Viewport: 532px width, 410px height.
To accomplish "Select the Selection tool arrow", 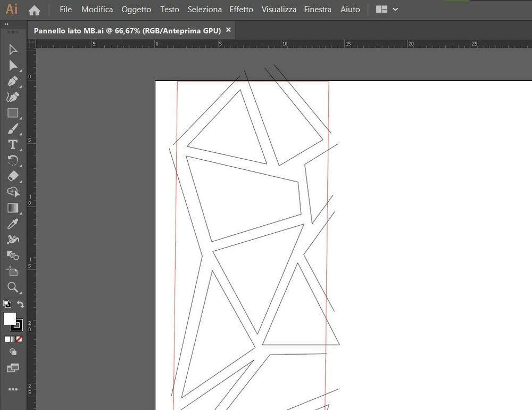I will 13,49.
